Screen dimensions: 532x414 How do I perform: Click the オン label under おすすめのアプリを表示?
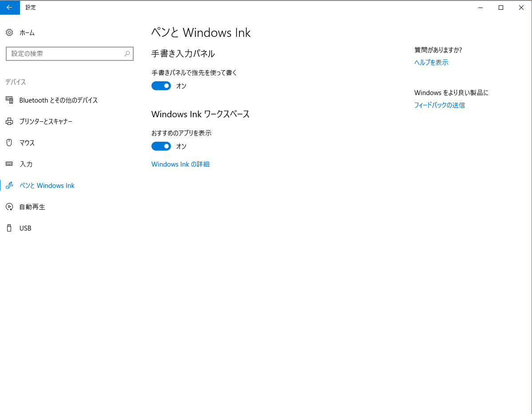tap(181, 146)
